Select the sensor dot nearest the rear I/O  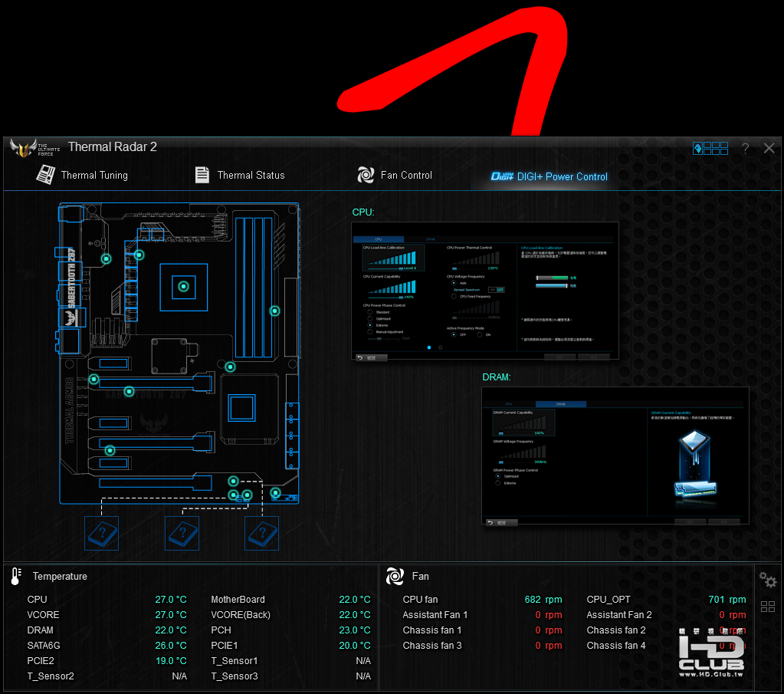tap(106, 258)
